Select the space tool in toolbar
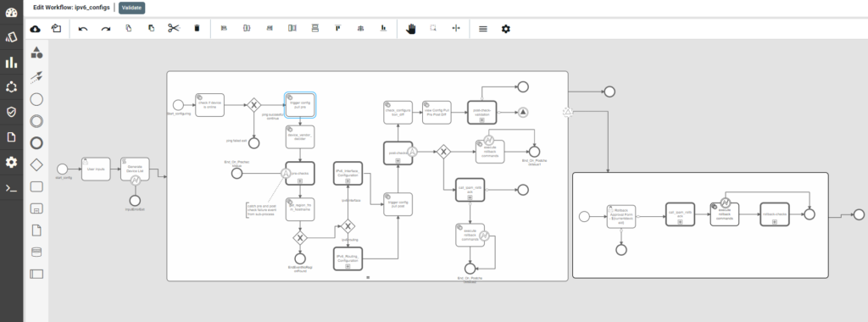Image resolution: width=868 pixels, height=322 pixels. coord(456,28)
